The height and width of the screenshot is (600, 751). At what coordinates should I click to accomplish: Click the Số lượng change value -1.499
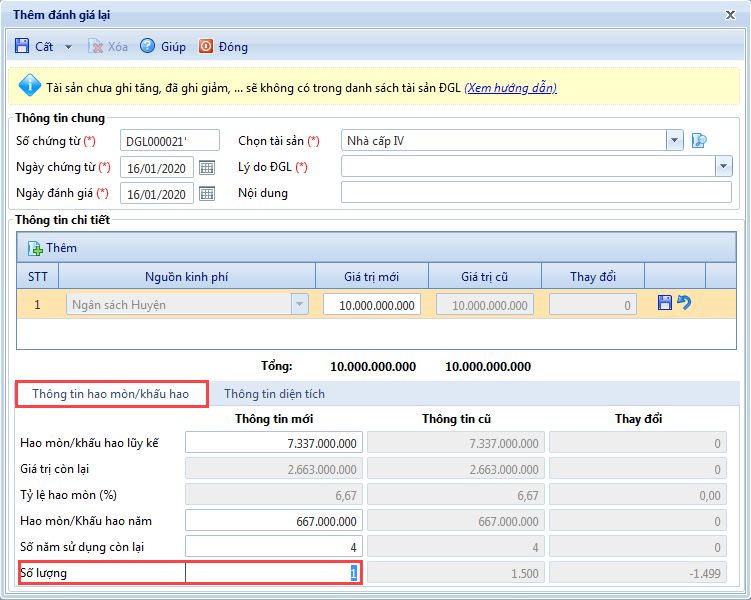[x=638, y=573]
